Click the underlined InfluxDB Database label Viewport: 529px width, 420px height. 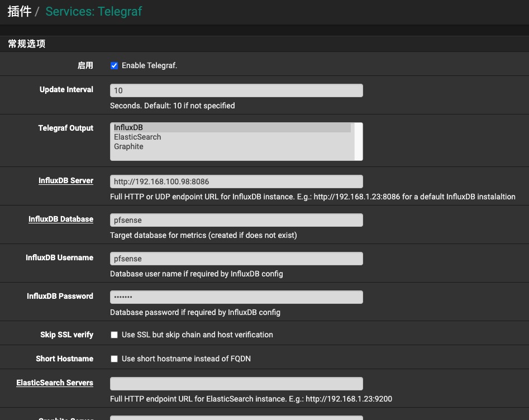click(x=61, y=219)
